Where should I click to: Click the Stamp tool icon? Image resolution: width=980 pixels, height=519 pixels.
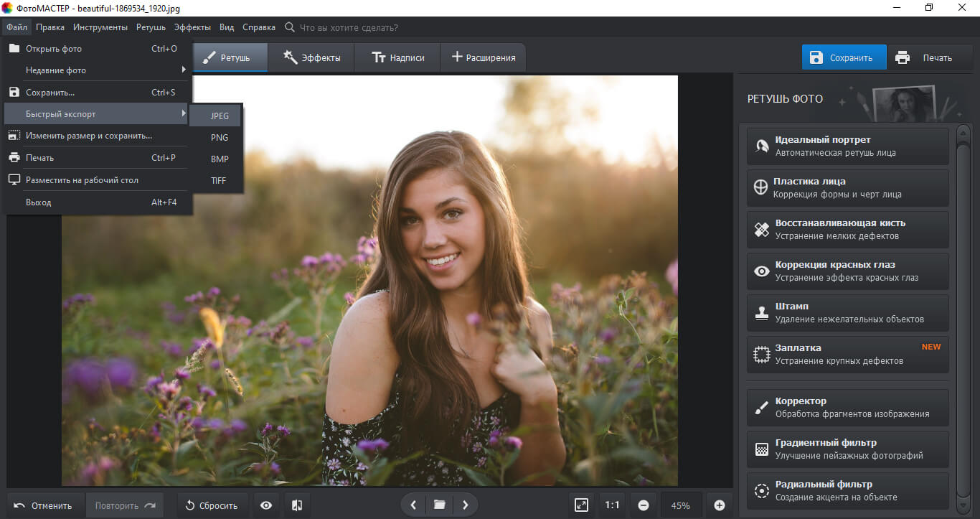[761, 313]
